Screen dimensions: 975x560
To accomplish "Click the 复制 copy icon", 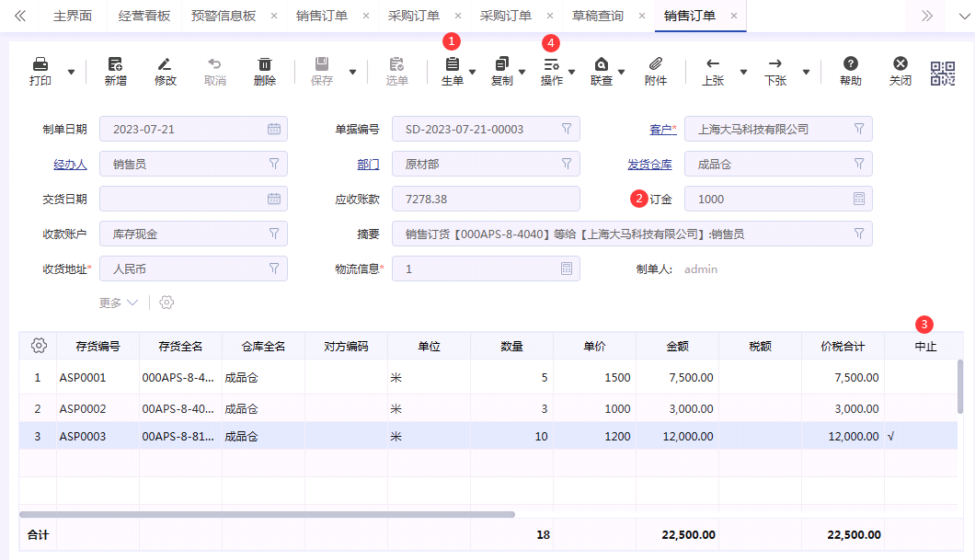I will click(x=500, y=66).
